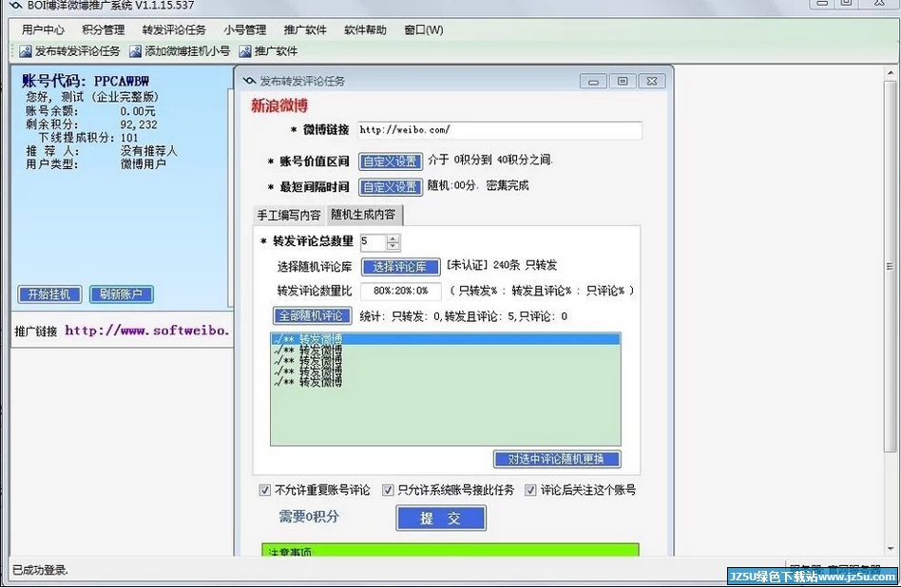Click the 剩余积分 value 92,232
Image resolution: width=901 pixels, height=588 pixels.
click(x=139, y=124)
